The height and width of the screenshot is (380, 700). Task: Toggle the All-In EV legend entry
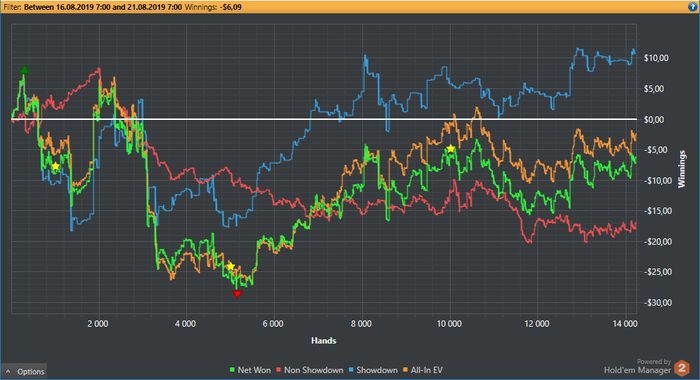pos(423,370)
